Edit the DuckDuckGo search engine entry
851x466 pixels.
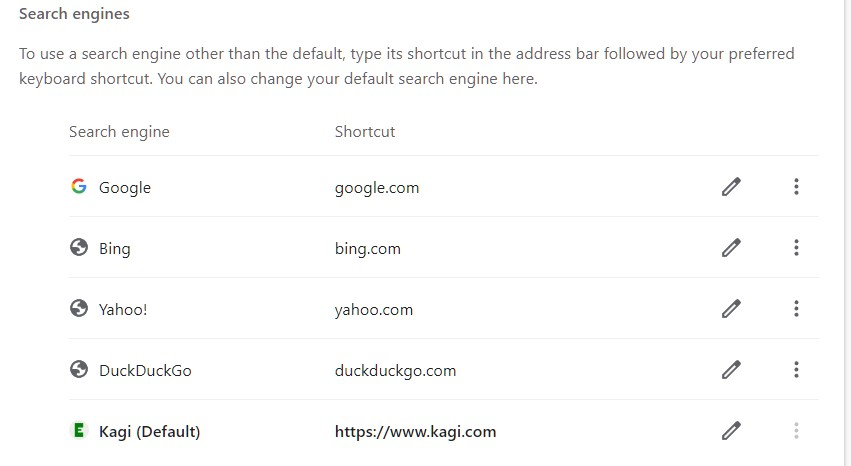pos(731,370)
